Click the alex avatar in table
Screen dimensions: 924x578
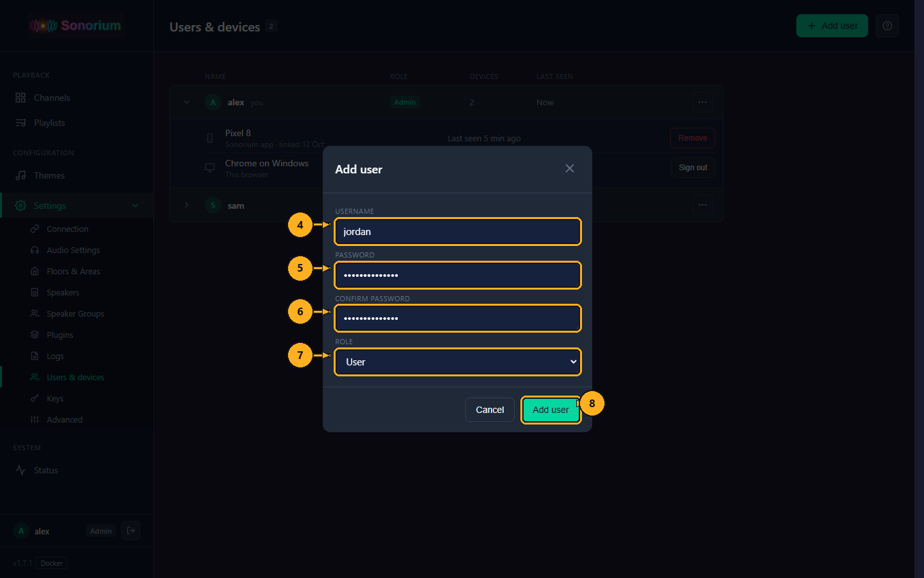pyautogui.click(x=213, y=102)
